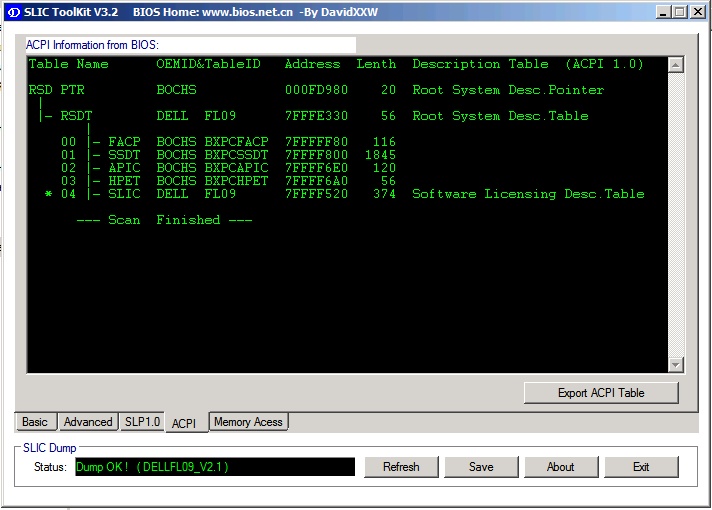The height and width of the screenshot is (510, 712).
Task: Select the APIC table entry
Action: coord(228,168)
